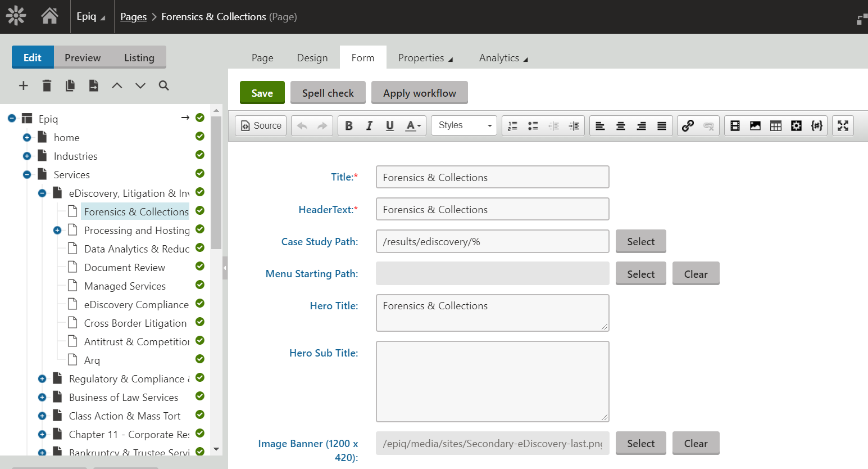Click the search icon in tree toolbar
Viewport: 868px width, 469px height.
[163, 85]
